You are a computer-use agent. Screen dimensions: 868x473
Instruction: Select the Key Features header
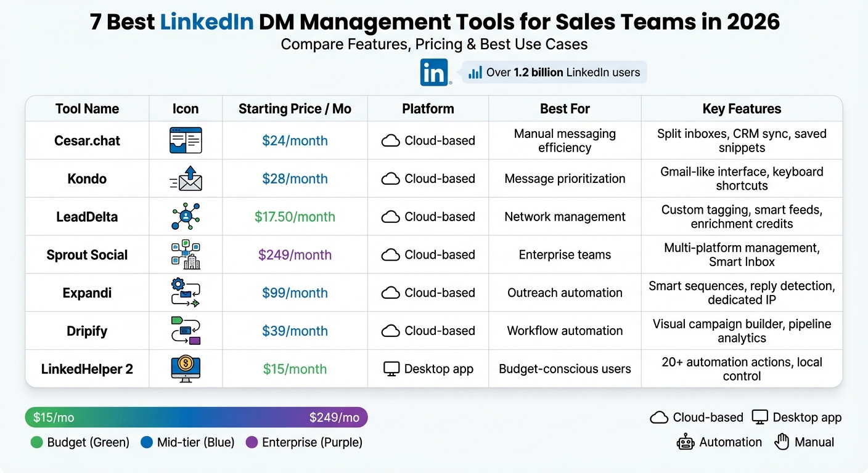click(x=742, y=108)
